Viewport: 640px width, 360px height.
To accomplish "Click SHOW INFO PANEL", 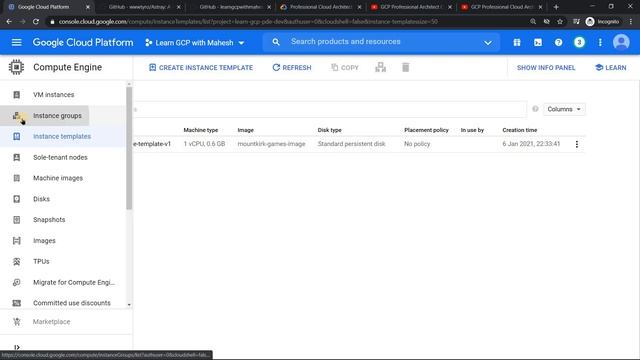I will click(546, 67).
